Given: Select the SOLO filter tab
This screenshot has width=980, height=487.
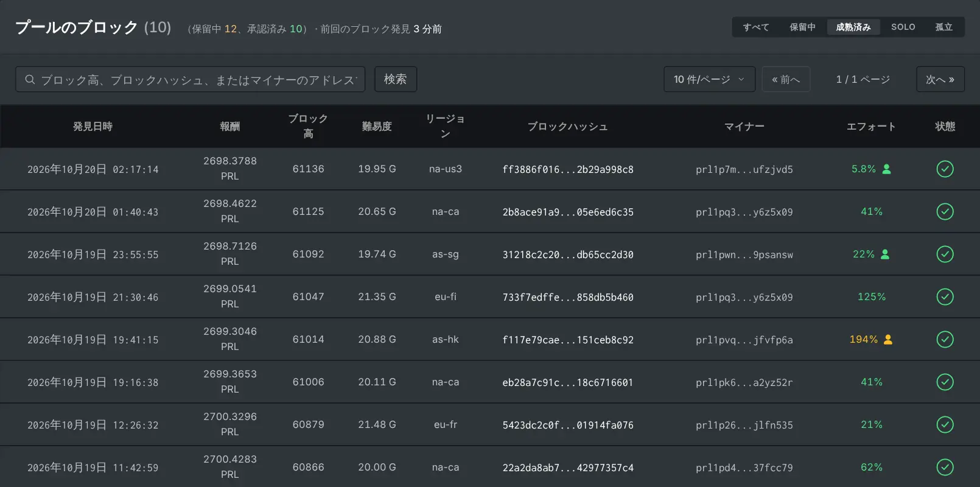Looking at the screenshot, I should 903,27.
